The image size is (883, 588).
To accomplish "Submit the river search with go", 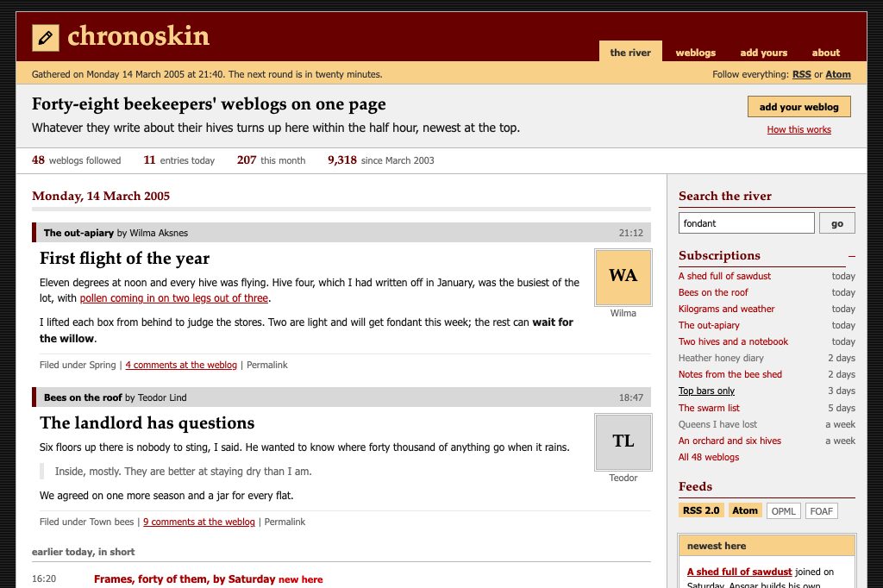I will 836,223.
